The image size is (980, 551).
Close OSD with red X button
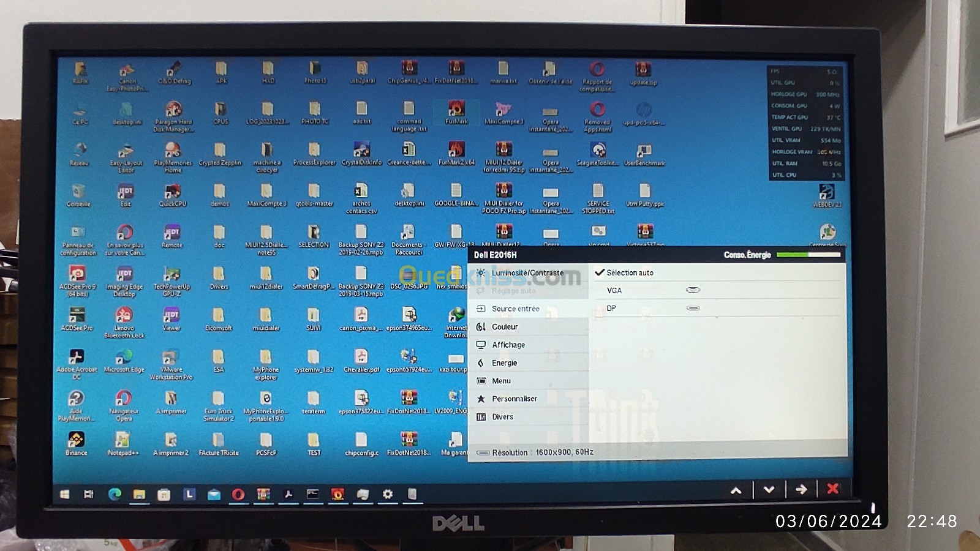[833, 488]
